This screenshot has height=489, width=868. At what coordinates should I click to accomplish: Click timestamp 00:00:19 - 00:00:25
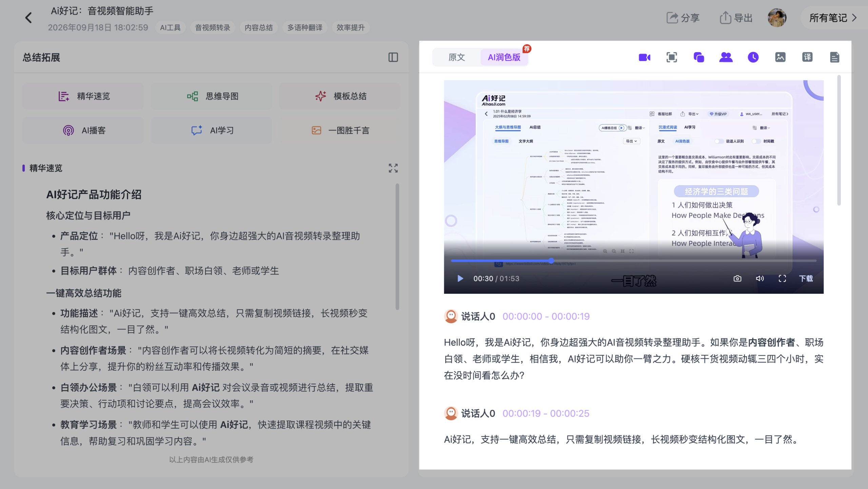click(x=546, y=413)
